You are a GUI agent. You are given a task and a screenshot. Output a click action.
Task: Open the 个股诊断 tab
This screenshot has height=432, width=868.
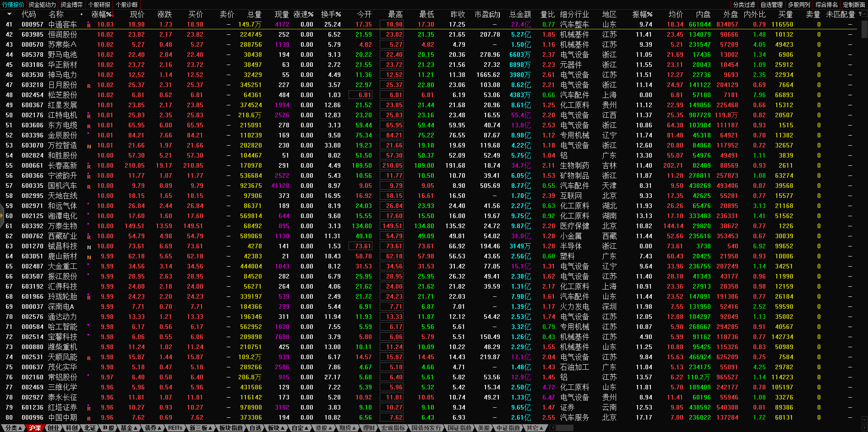click(x=126, y=5)
